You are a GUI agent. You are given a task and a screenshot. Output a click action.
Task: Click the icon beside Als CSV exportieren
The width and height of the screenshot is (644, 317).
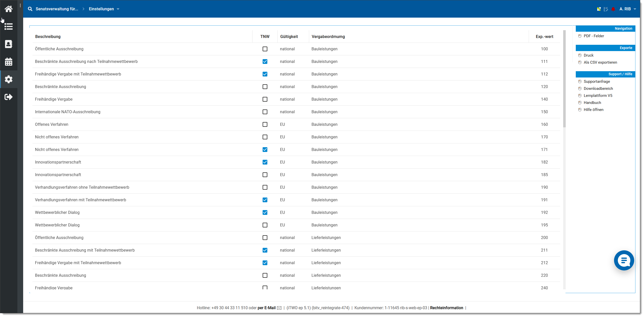point(580,62)
